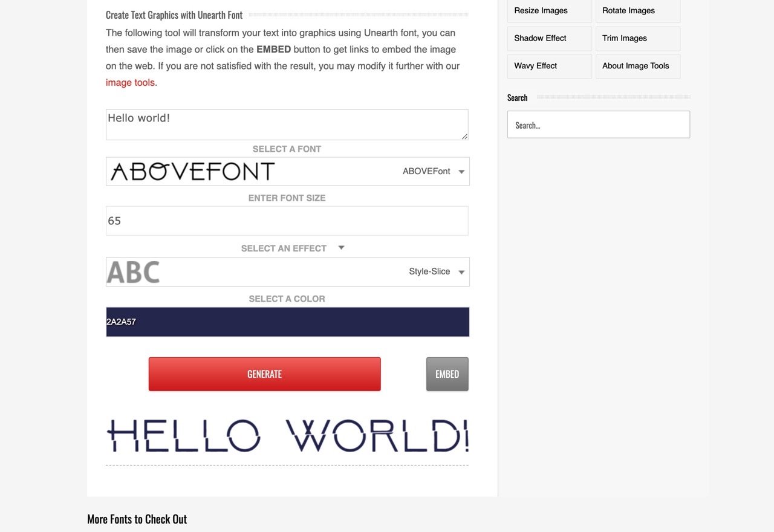Click the SELECT A FONT label
The height and width of the screenshot is (532, 774).
point(287,149)
